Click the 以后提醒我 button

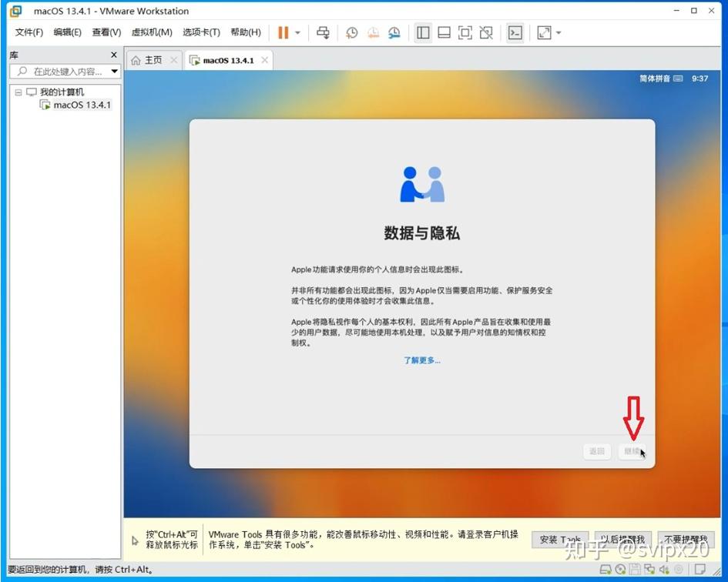[x=622, y=540]
